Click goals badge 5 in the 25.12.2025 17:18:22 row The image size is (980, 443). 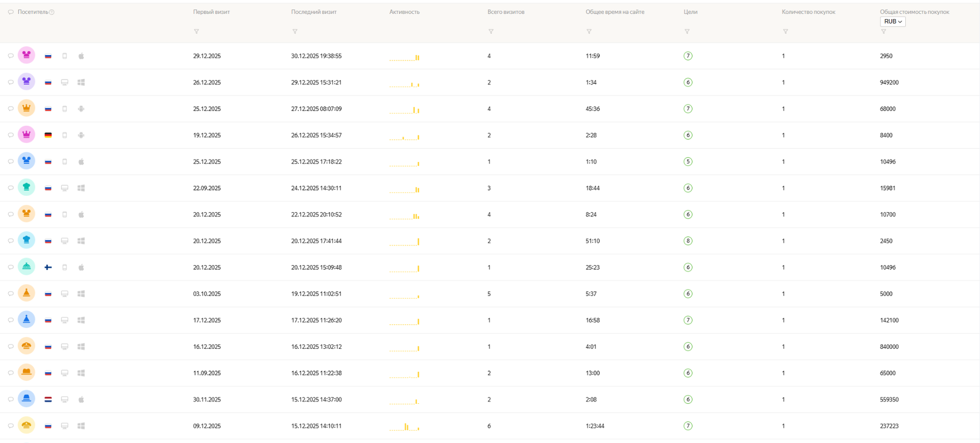[688, 162]
